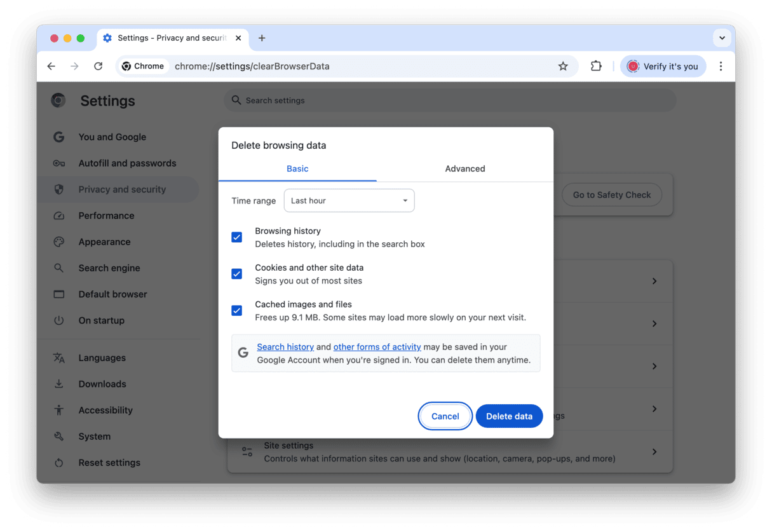Click the palette icon for Appearance
Viewport: 772px width, 532px height.
pyautogui.click(x=58, y=242)
